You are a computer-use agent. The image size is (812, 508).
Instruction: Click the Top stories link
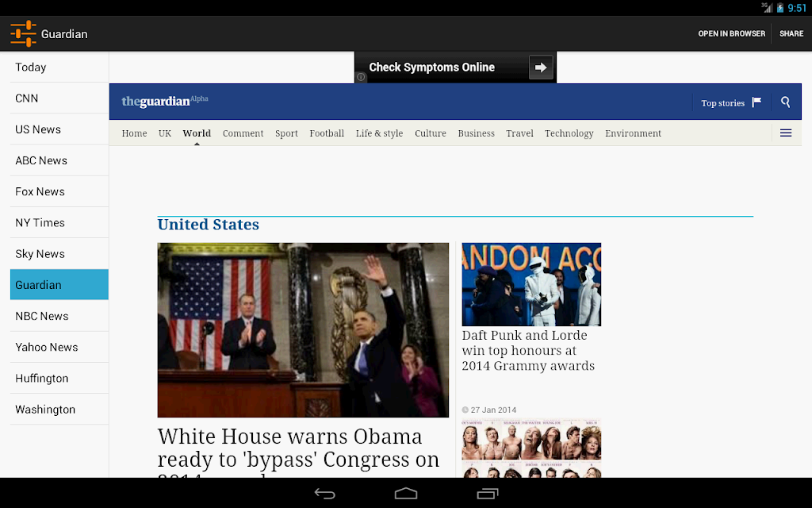tap(722, 102)
